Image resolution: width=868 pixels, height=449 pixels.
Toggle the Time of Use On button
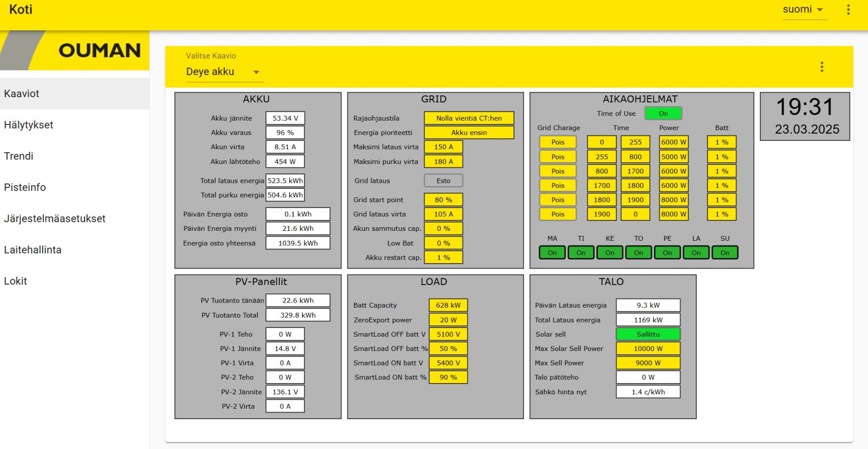(663, 113)
